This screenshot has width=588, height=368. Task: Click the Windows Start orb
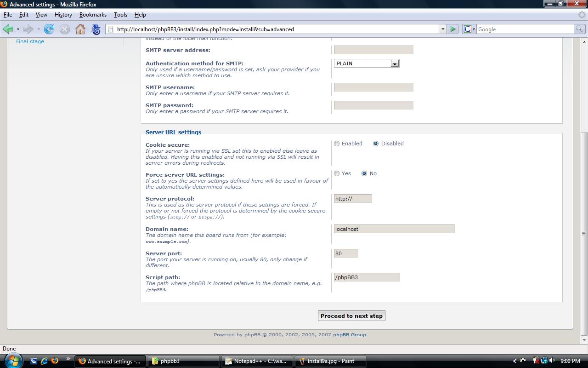(12, 360)
